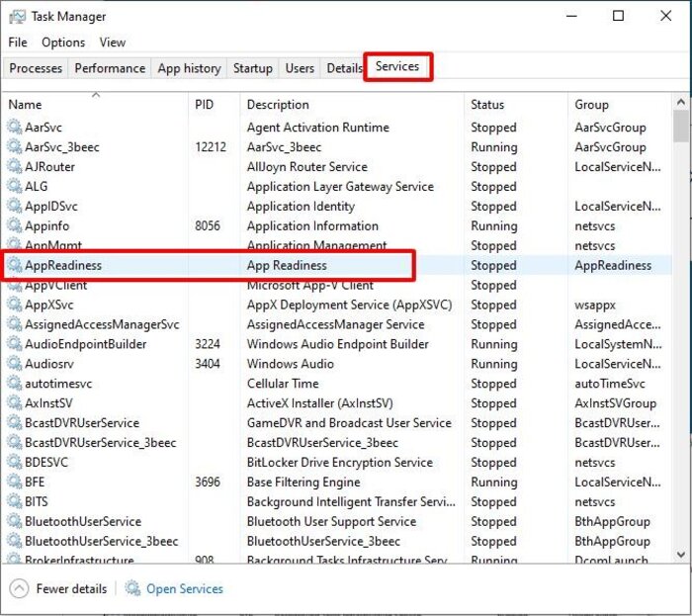
Task: Click the wsappx group cell
Action: pyautogui.click(x=595, y=305)
